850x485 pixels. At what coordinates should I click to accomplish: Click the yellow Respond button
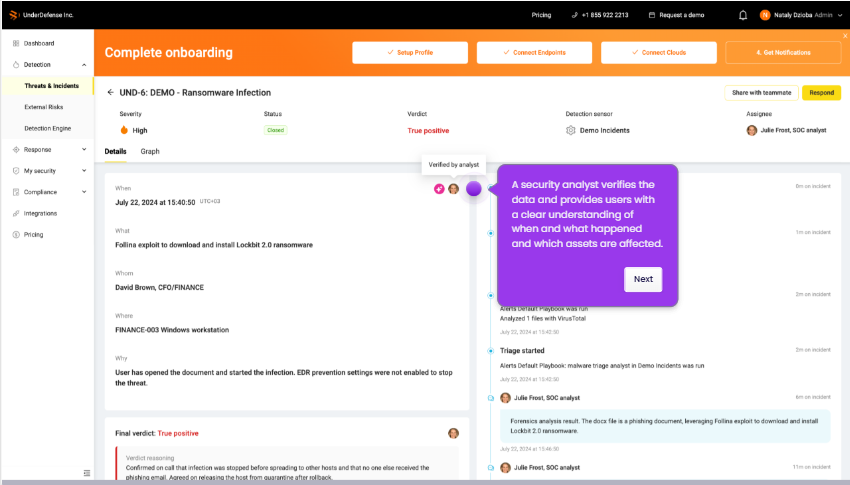tap(822, 93)
